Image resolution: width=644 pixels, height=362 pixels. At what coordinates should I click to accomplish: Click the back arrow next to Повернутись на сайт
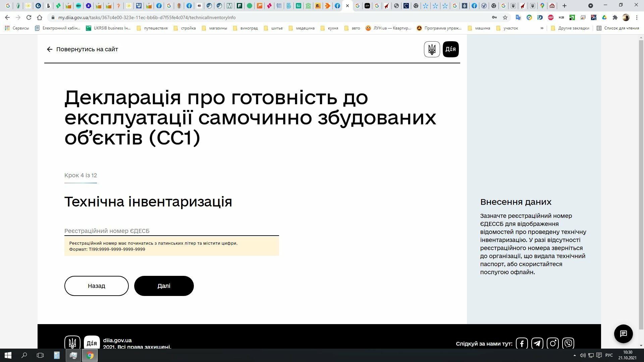click(50, 49)
